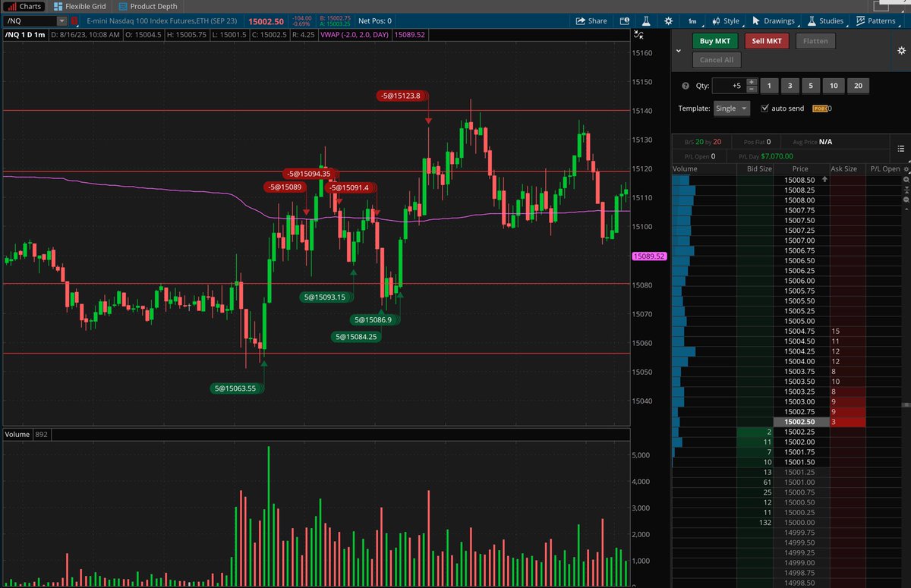The width and height of the screenshot is (911, 588).
Task: Click the Buy MKT button
Action: pyautogui.click(x=714, y=41)
